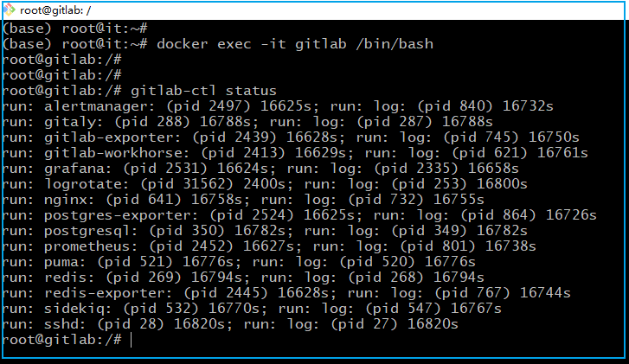The image size is (629, 364).
Task: Select the grafana status row
Action: point(260,169)
